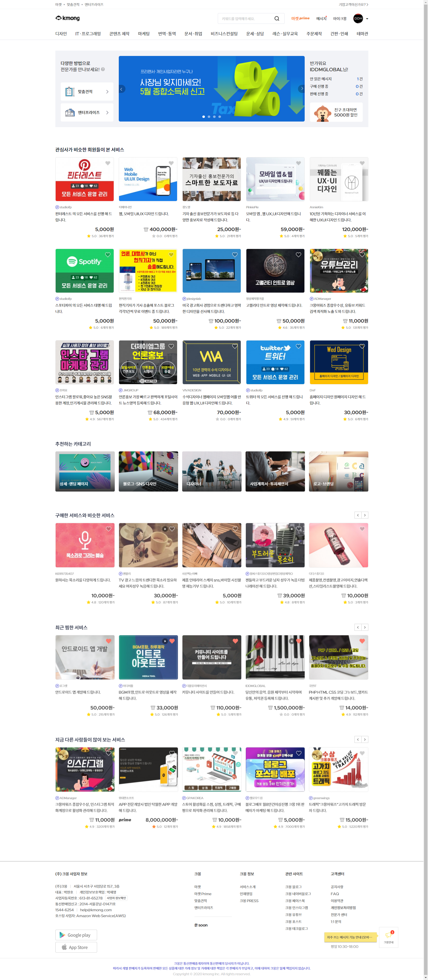Open the 엔터프라이즈 building shortcut
Viewport: 428px width, 980px height.
tap(87, 113)
